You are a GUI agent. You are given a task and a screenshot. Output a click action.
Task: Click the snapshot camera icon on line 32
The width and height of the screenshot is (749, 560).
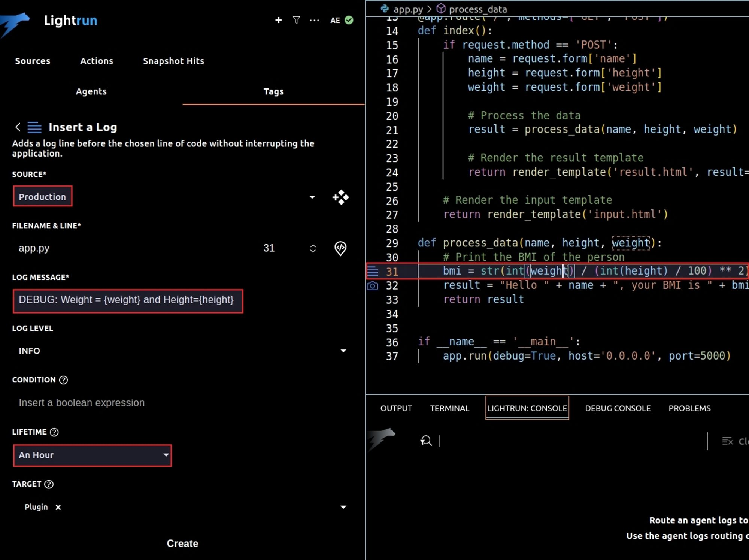click(372, 286)
